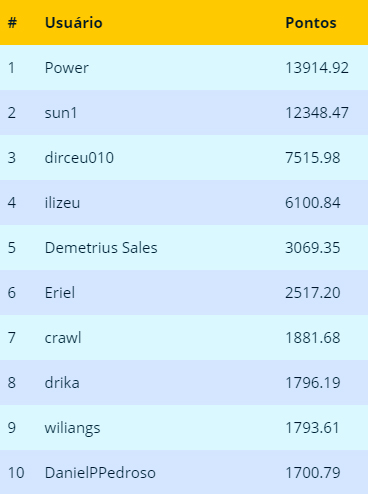Screen dimensions: 368x494
Task: Select the rank number 10 cell
Action: coord(16,473)
